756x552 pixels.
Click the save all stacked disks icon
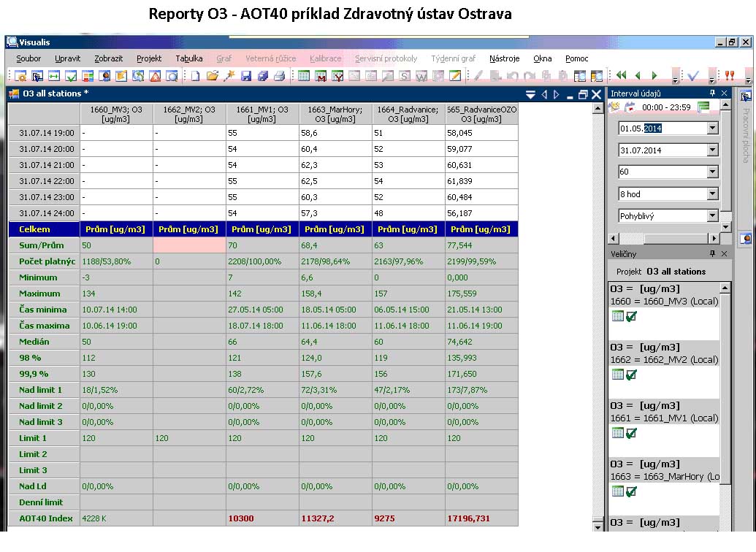coord(263,76)
